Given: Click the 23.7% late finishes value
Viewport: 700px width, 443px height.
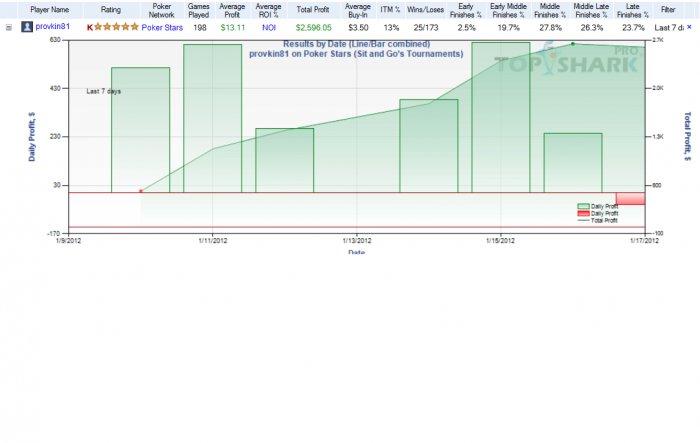Looking at the screenshot, I should pos(633,28).
